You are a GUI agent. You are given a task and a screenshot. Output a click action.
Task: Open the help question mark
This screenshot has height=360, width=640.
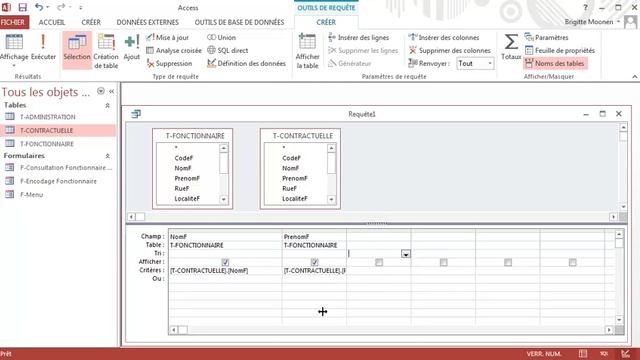(x=585, y=7)
